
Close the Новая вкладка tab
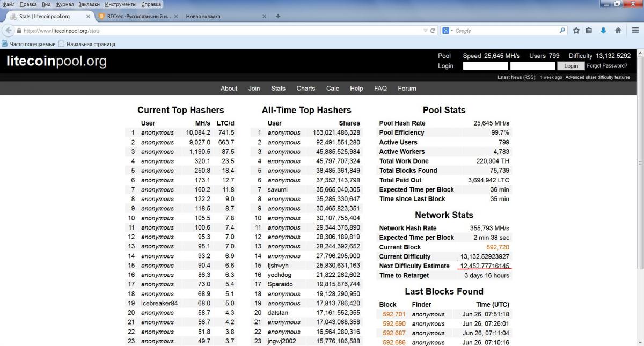264,17
